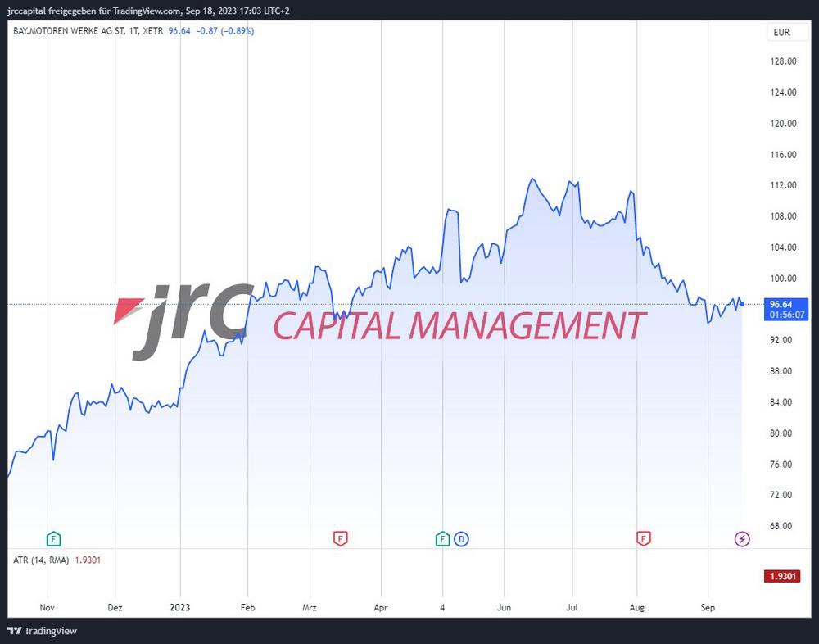The width and height of the screenshot is (819, 644).
Task: Click the Mrz label on the time axis
Action: (x=310, y=607)
